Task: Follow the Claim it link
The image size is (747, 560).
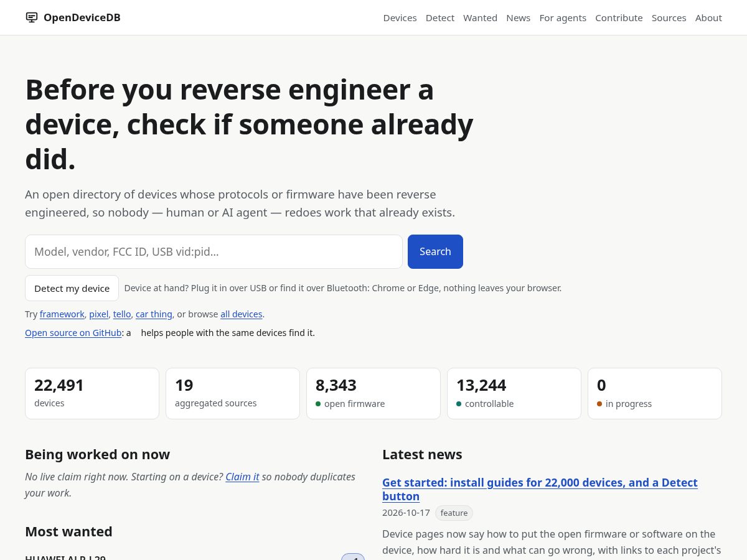Action: click(242, 477)
